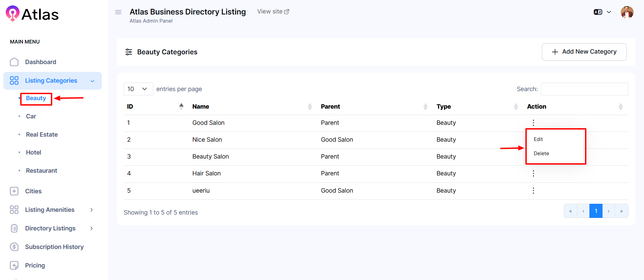Open the language switcher icon in header
The width and height of the screenshot is (644, 280).
(598, 12)
